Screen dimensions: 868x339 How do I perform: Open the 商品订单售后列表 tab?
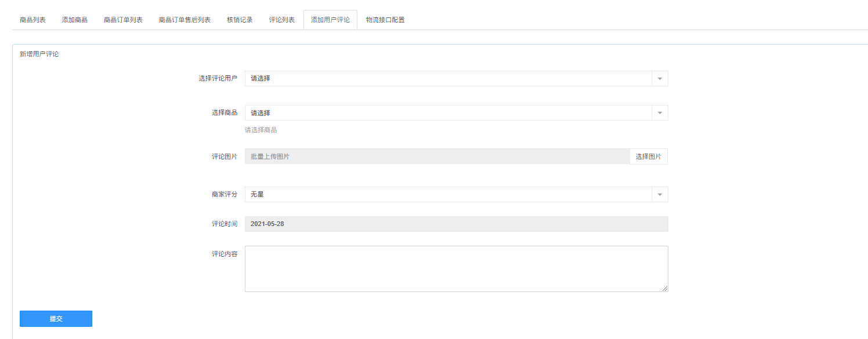pos(185,20)
